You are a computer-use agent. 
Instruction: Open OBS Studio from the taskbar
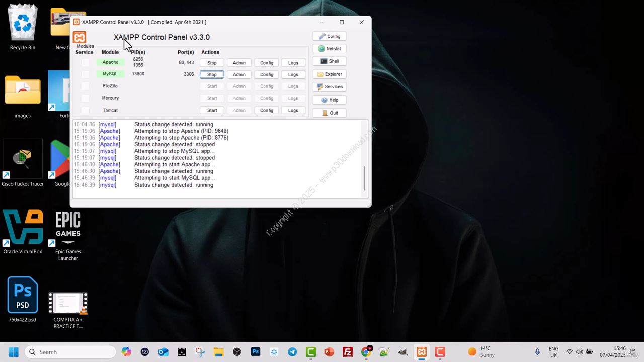pyautogui.click(x=237, y=352)
